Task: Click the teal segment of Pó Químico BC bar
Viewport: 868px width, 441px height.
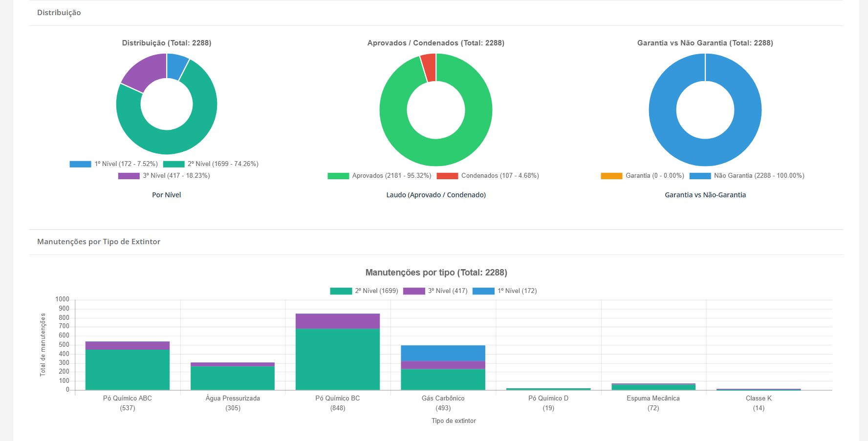Action: [338, 359]
